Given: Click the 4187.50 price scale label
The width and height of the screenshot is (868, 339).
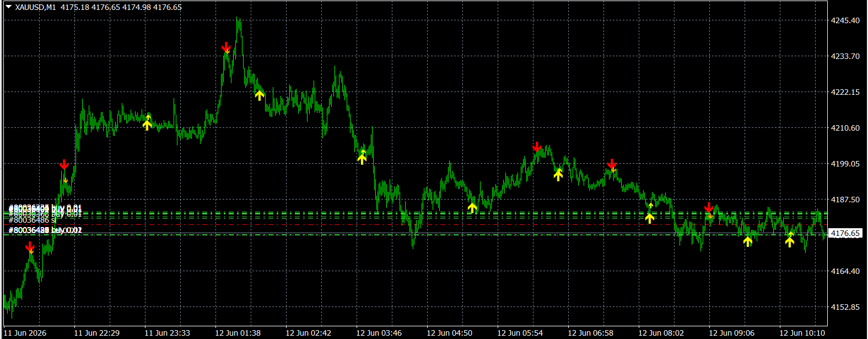Looking at the screenshot, I should click(x=845, y=200).
